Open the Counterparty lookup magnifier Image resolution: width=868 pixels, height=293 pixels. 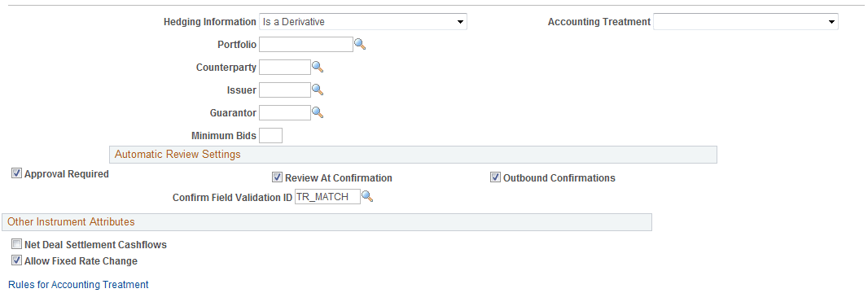click(x=318, y=67)
